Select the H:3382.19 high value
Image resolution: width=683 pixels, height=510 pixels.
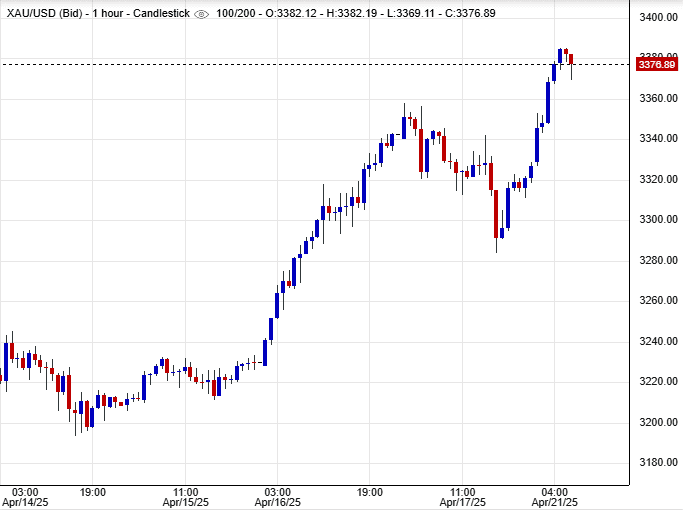point(352,14)
